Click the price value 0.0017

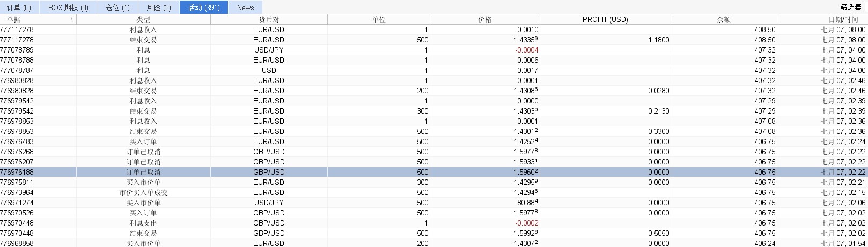[528, 70]
